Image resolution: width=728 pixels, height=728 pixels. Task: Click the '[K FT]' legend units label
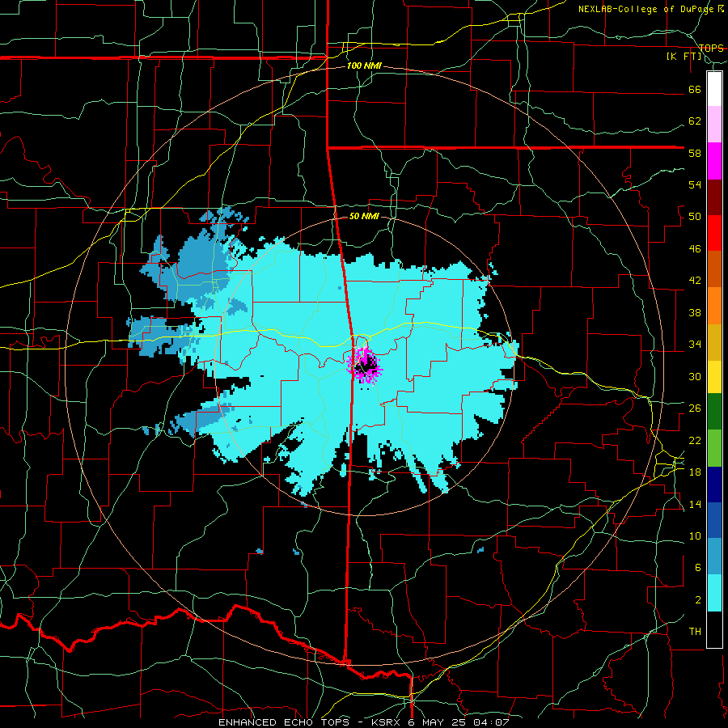684,57
